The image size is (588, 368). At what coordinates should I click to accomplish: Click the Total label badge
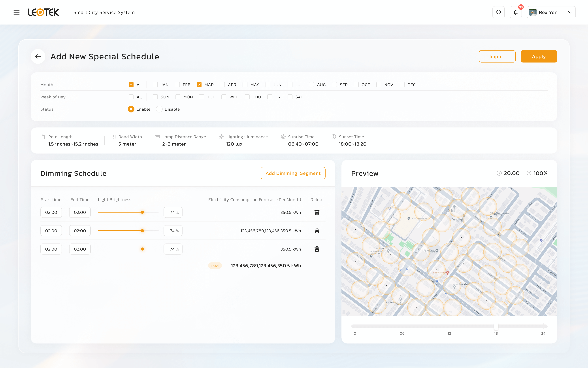[215, 266]
